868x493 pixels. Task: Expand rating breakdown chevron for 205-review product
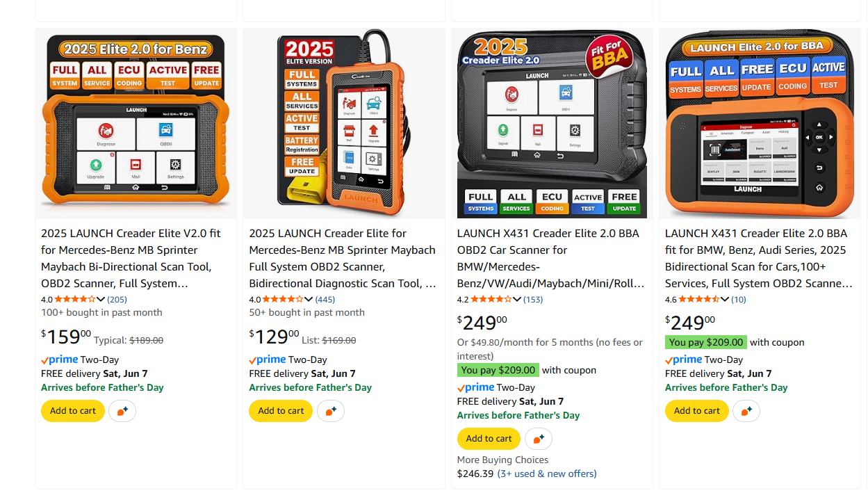pyautogui.click(x=101, y=300)
